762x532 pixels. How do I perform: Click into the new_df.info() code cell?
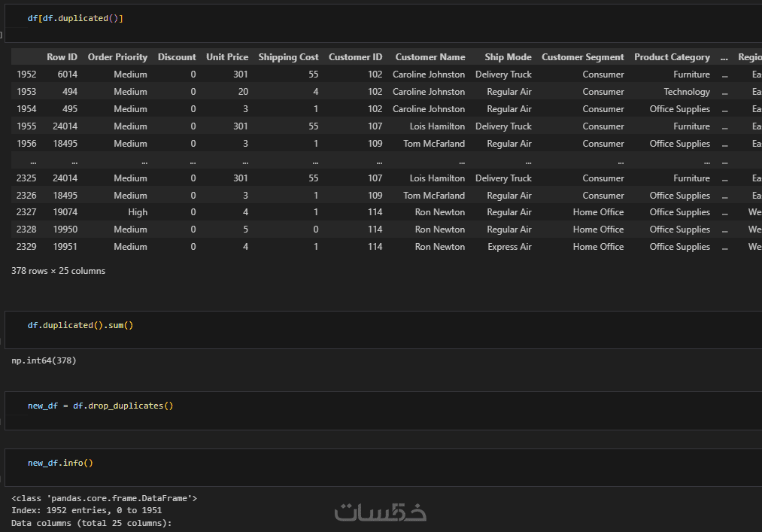point(383,467)
